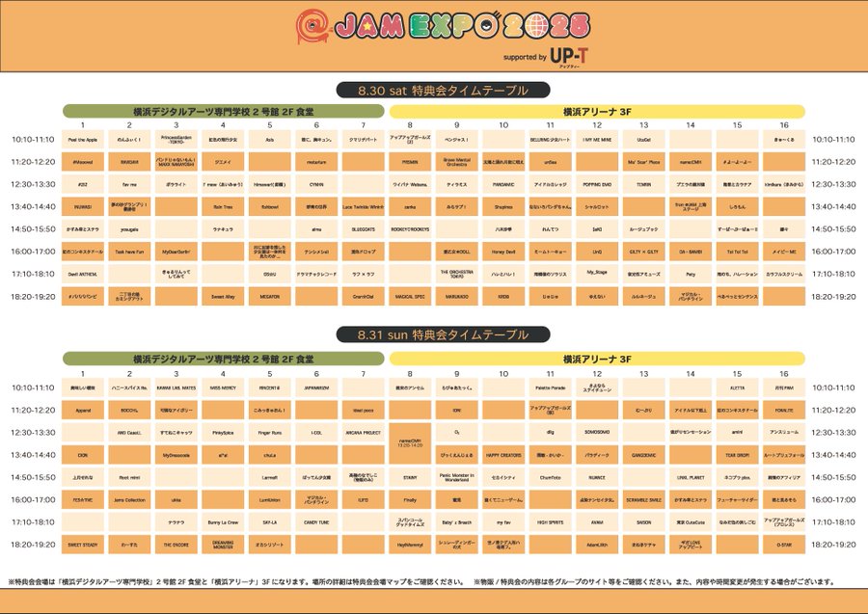Select the LINKL PLANET cell

pyautogui.click(x=691, y=477)
